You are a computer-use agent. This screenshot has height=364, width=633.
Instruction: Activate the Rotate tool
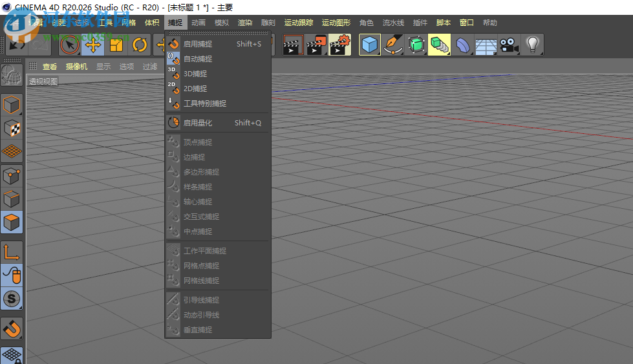(140, 45)
